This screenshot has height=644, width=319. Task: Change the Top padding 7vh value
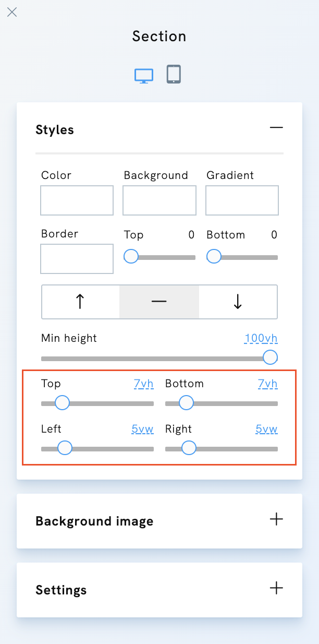coord(143,384)
